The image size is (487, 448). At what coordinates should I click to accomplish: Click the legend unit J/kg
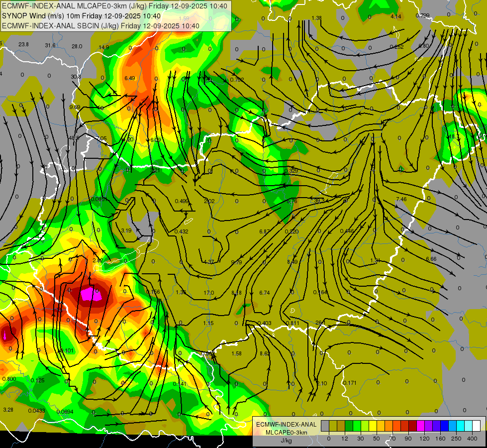[x=286, y=441]
